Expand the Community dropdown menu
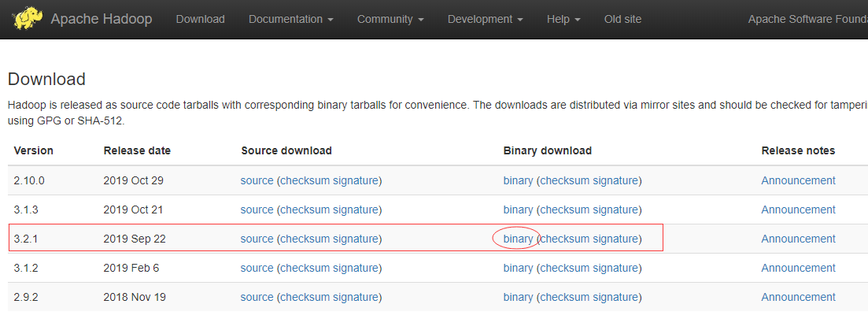Image resolution: width=868 pixels, height=330 pixels. [390, 19]
